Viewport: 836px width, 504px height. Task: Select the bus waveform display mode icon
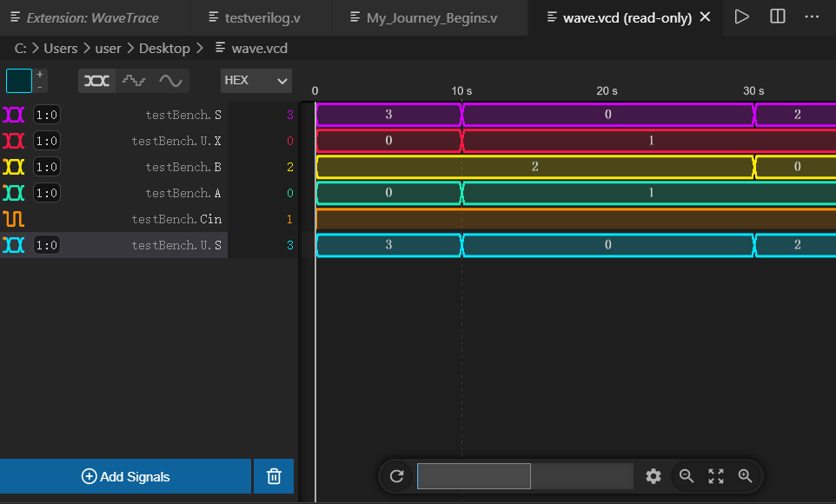pos(96,81)
